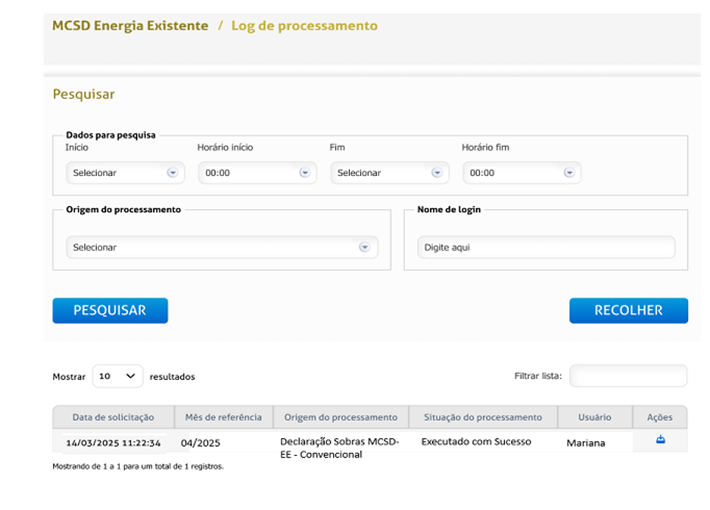Sort by Situação do processamento column header
This screenshot has width=710, height=510.
(x=482, y=417)
